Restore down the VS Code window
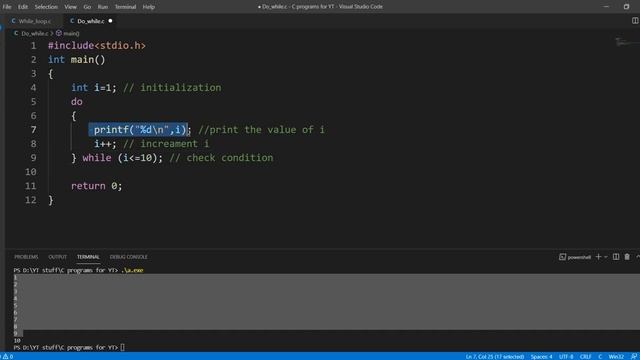Screen dimensions: 640x360 click(x=626, y=7)
